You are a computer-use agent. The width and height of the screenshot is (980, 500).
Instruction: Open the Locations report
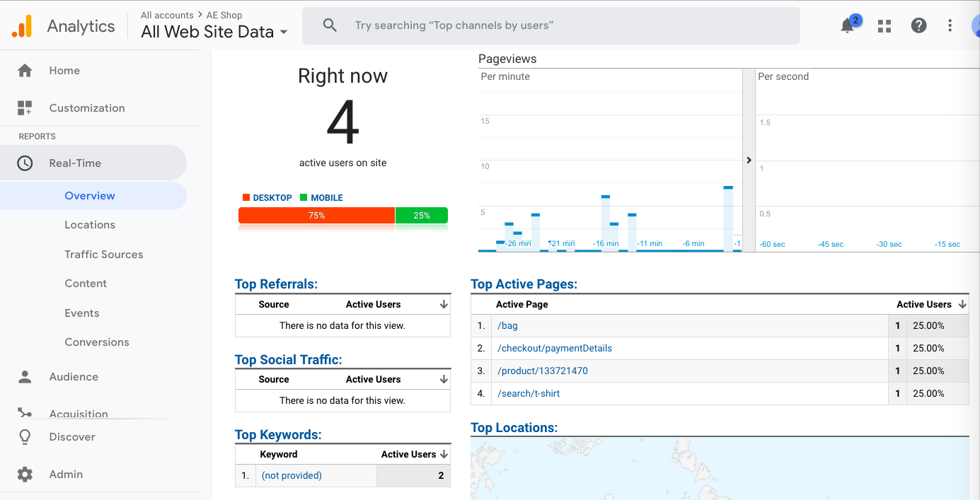pyautogui.click(x=90, y=225)
